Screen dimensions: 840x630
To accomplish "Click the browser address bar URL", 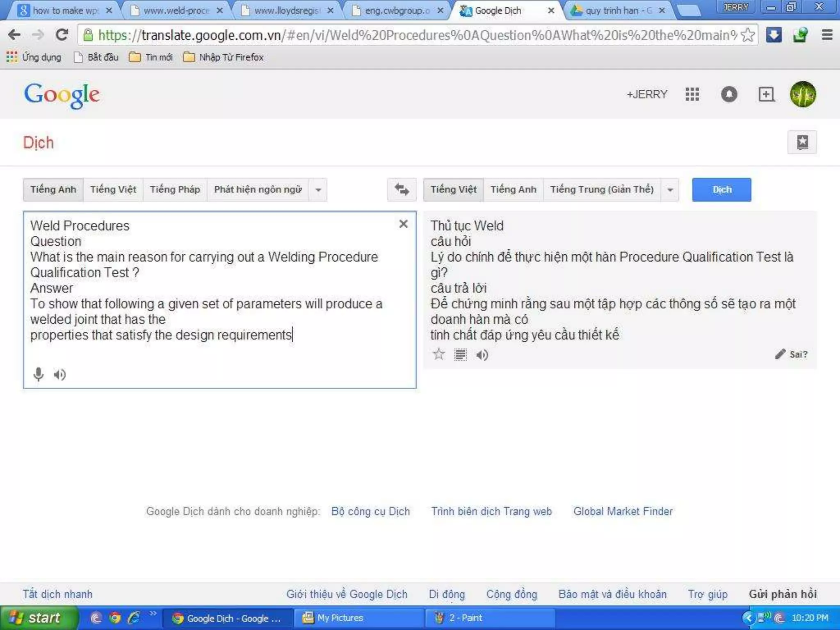I will [x=418, y=35].
